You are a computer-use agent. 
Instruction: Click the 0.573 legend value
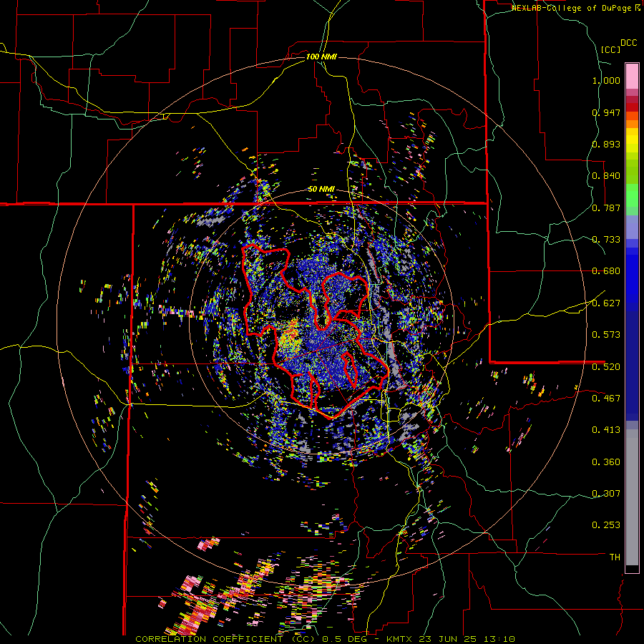pyautogui.click(x=606, y=335)
